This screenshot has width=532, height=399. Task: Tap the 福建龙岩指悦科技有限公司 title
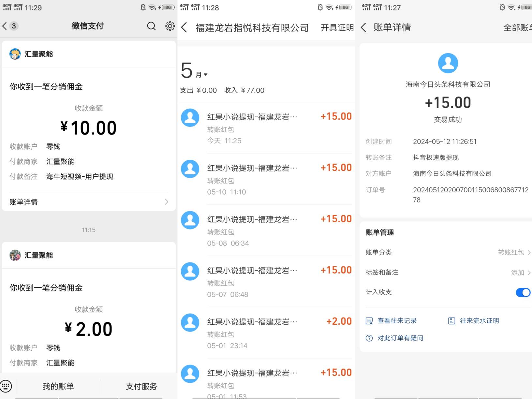pos(252,28)
